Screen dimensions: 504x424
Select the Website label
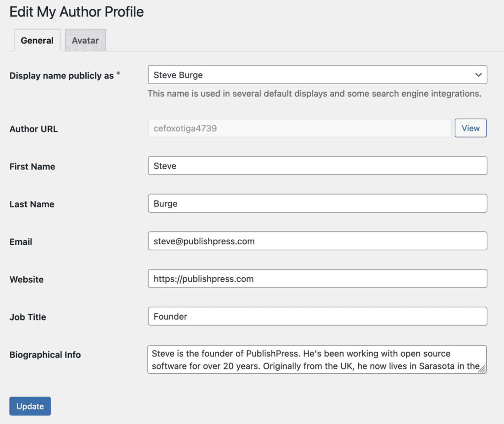pyautogui.click(x=27, y=279)
